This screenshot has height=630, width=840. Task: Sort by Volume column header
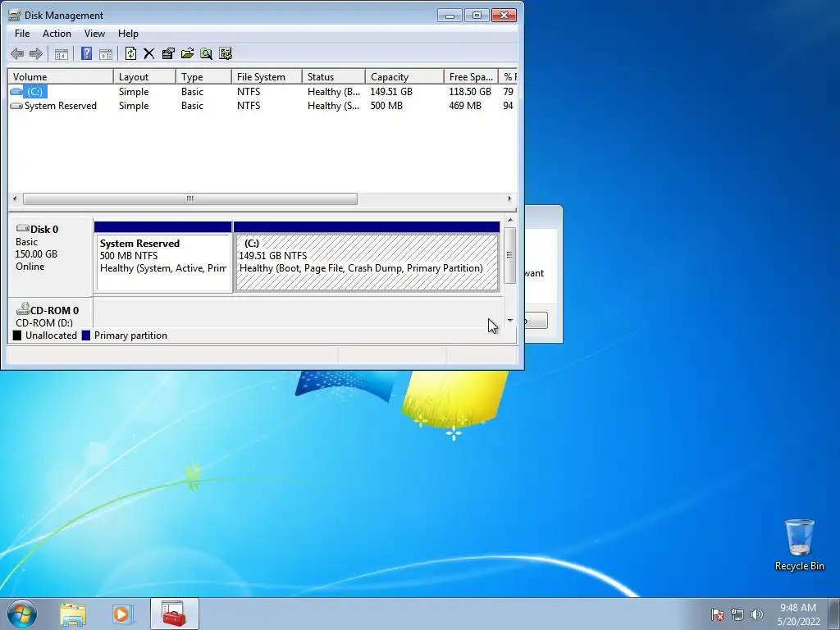pos(61,76)
